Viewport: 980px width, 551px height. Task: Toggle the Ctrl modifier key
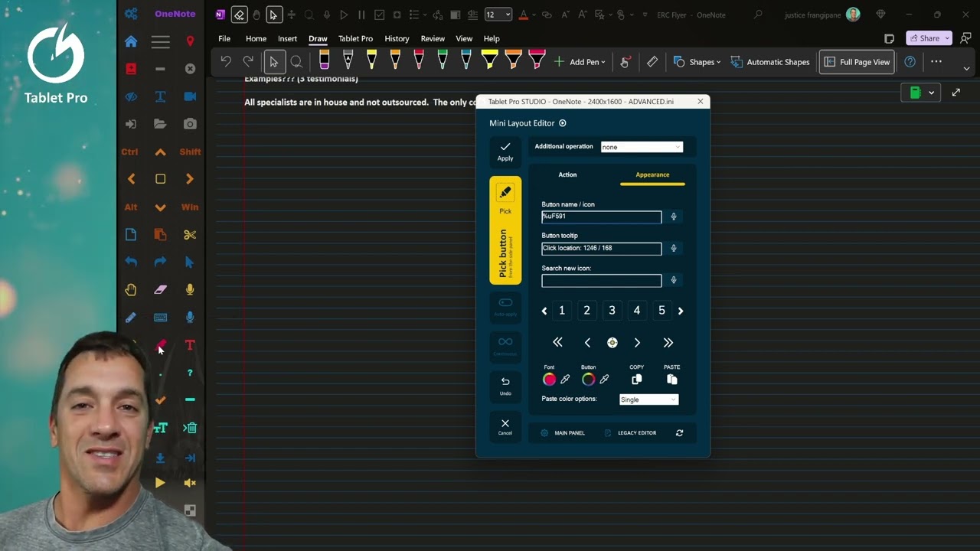129,152
